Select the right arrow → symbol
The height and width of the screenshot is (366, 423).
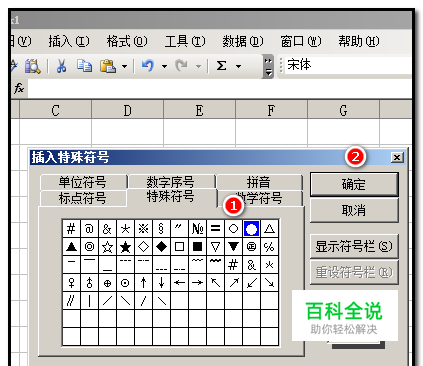pos(197,283)
